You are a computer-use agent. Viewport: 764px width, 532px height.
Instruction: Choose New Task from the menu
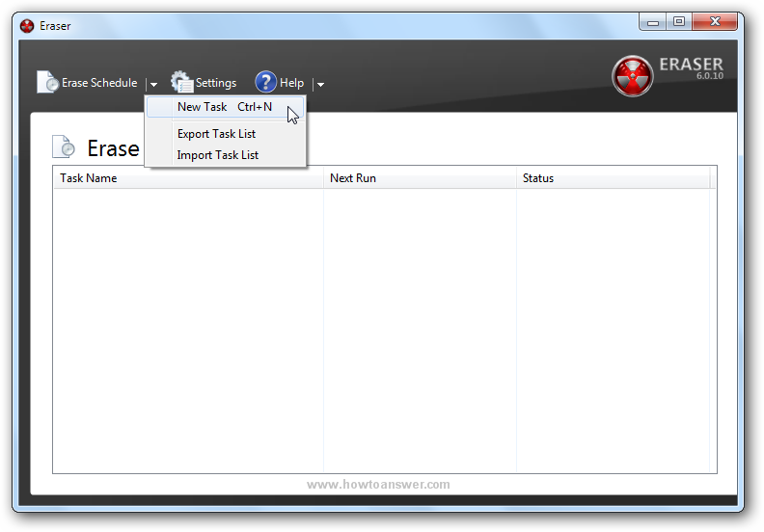tap(225, 107)
